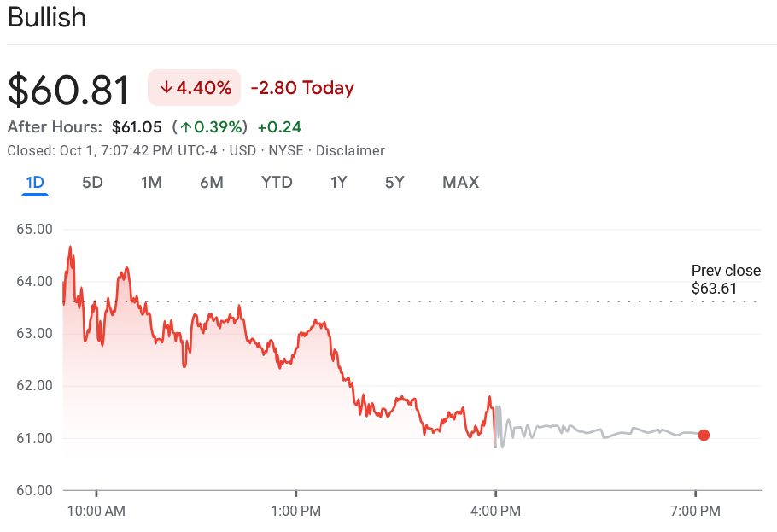Click the green up-arrow beside 0.39%

(184, 127)
